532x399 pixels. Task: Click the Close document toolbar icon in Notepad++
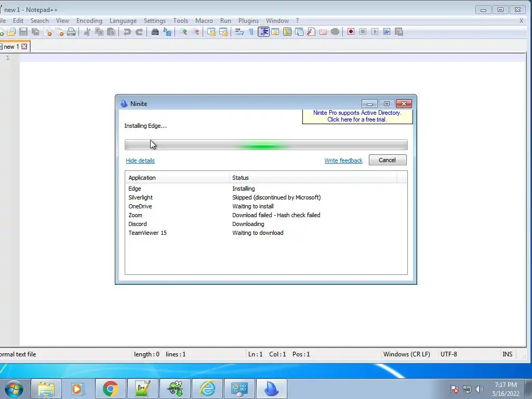coord(48,32)
